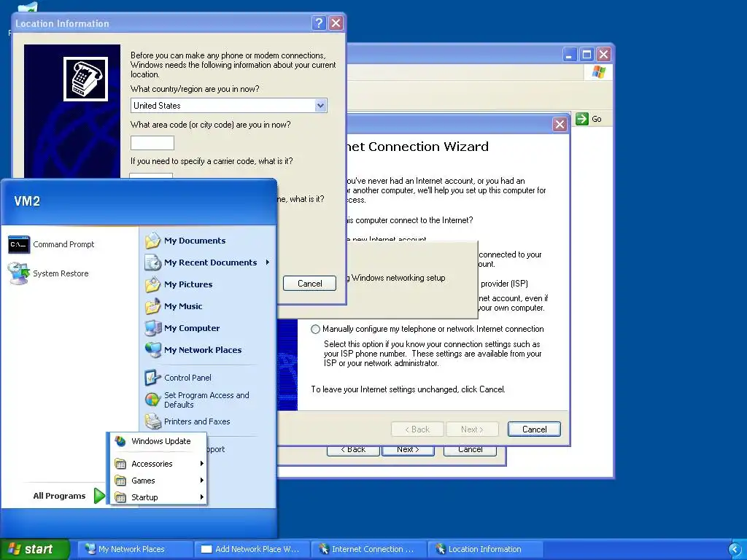The width and height of the screenshot is (747, 560).
Task: Open the My Music folder
Action: [x=174, y=306]
